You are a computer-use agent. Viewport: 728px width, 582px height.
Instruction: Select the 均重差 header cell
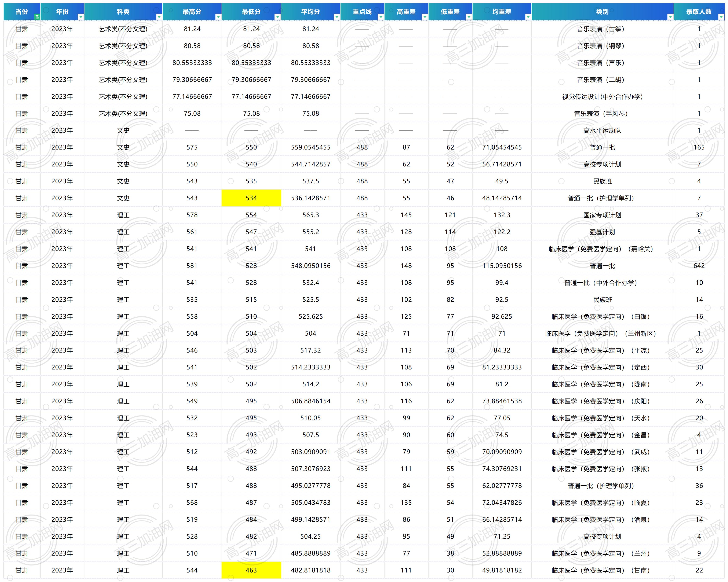click(502, 12)
